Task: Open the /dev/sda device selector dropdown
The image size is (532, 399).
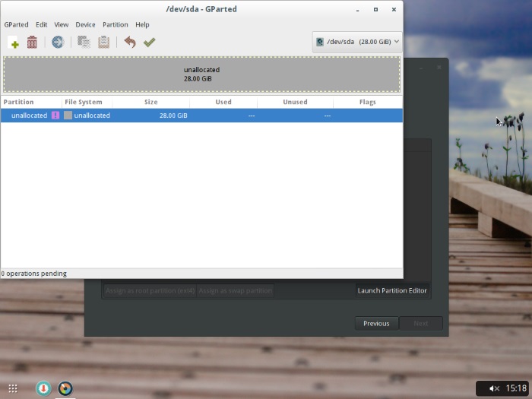Action: pyautogui.click(x=357, y=42)
